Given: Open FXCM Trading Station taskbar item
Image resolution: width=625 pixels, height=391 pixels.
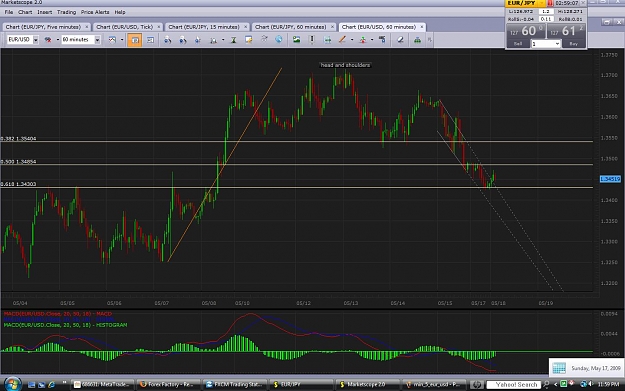Looking at the screenshot, I should [x=234, y=385].
